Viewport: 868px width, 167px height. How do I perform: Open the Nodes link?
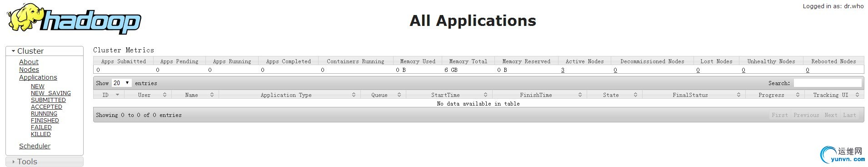[x=29, y=70]
